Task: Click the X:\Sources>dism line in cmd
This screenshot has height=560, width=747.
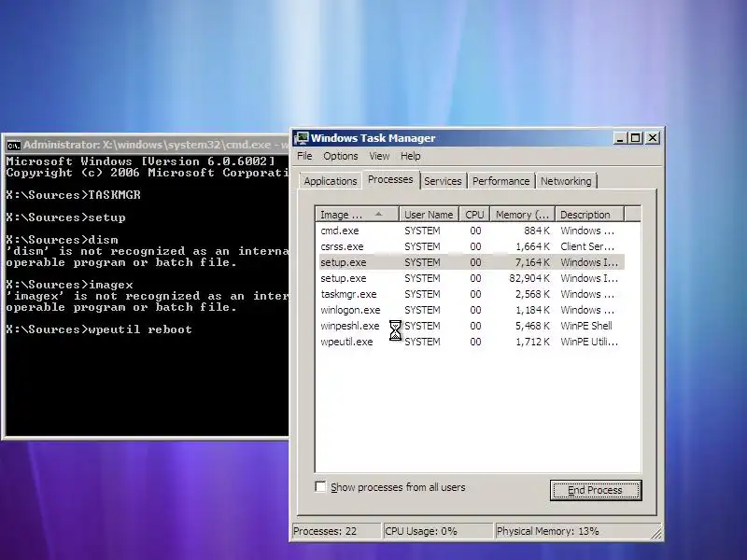Action: (62, 240)
